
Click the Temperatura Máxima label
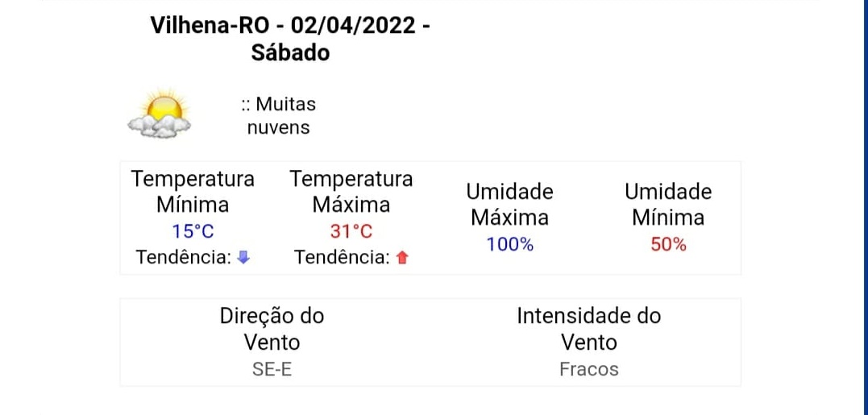point(351,192)
